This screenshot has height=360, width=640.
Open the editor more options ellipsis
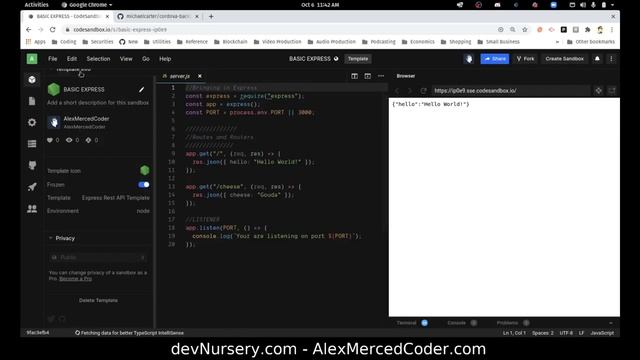(x=381, y=76)
